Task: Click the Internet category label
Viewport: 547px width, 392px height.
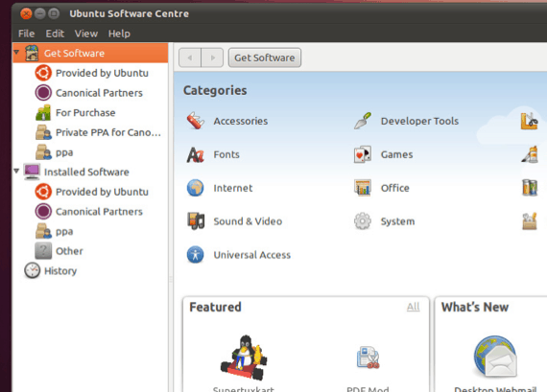Action: [233, 188]
